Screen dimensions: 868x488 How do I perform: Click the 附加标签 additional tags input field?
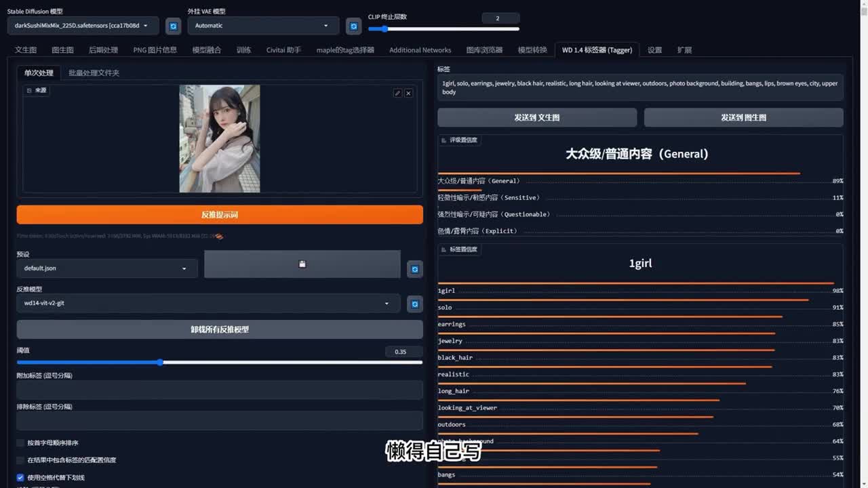(220, 390)
